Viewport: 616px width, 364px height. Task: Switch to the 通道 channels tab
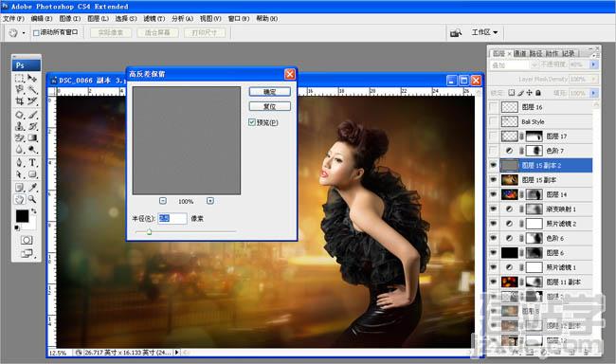pyautogui.click(x=519, y=53)
